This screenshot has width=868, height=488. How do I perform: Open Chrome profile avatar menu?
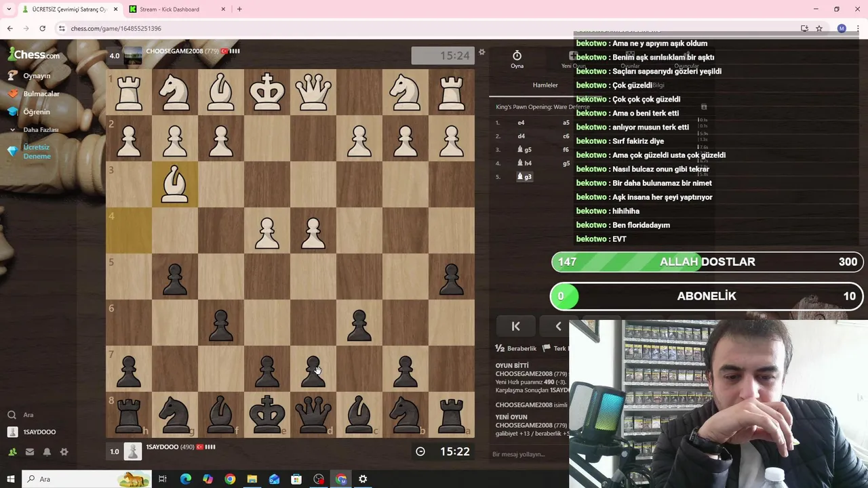(x=842, y=28)
